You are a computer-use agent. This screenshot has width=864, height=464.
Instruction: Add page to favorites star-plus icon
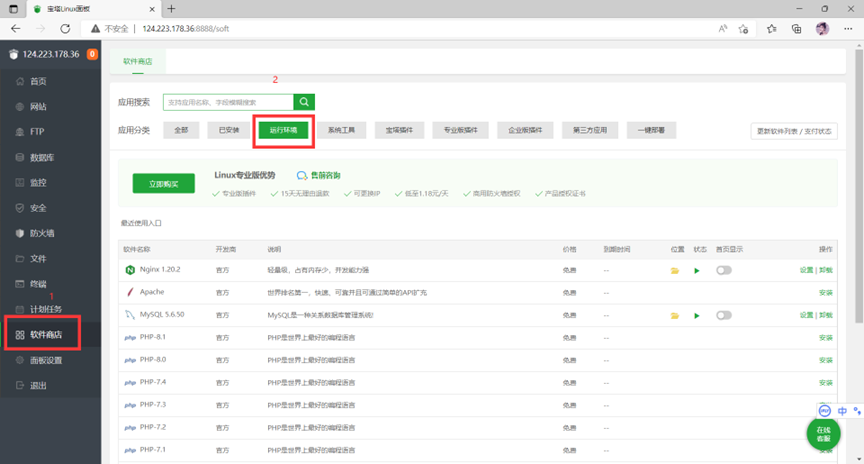(743, 29)
